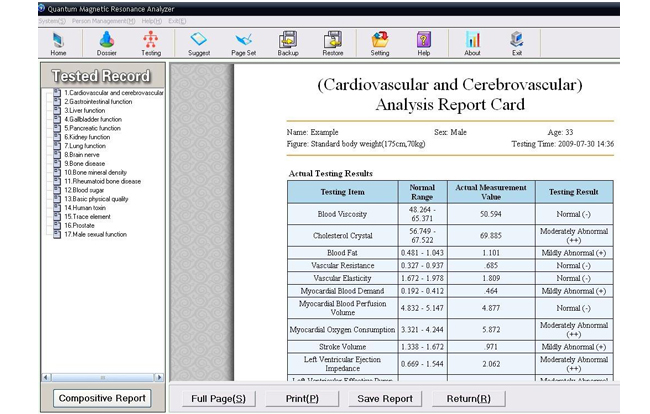Open the Suggest toolbar icon
Image resolution: width=650 pixels, height=414 pixels.
[199, 44]
